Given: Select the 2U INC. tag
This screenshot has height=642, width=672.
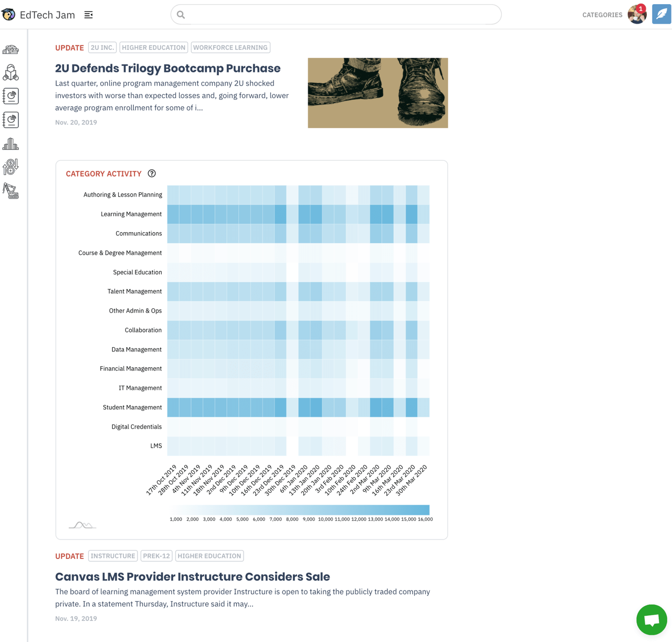Looking at the screenshot, I should (102, 47).
